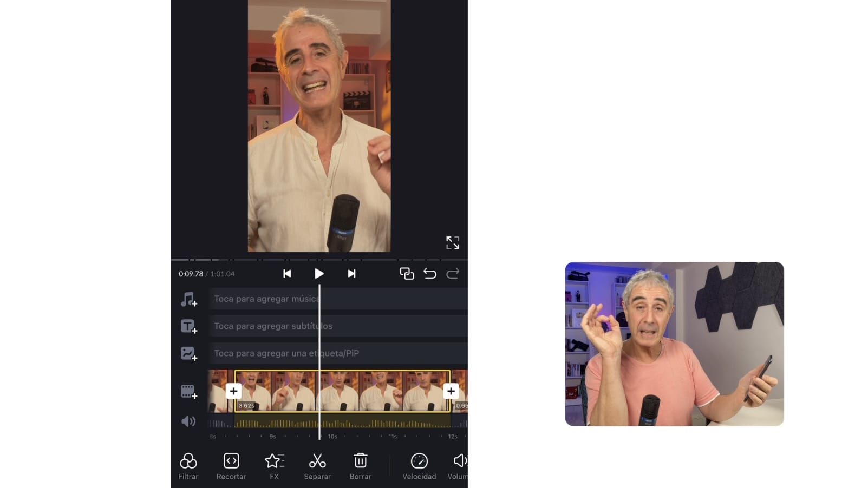
Task: Open the FX effects panel
Action: [274, 466]
